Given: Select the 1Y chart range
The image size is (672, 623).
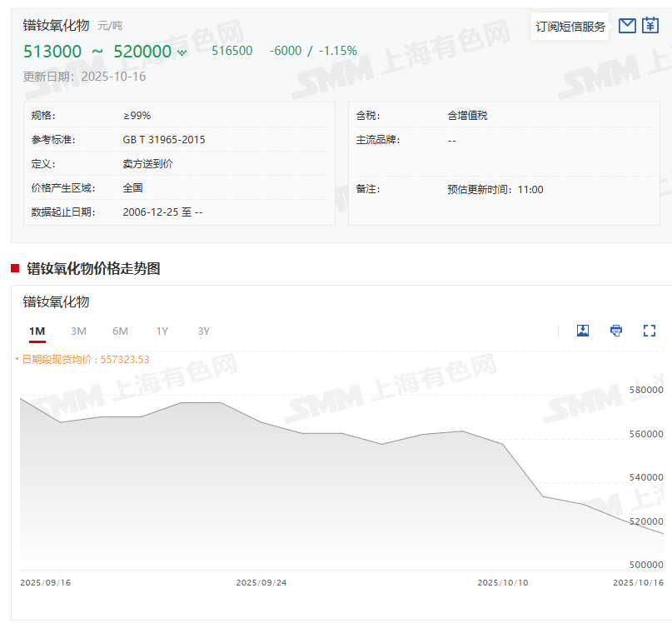Looking at the screenshot, I should pyautogui.click(x=162, y=331).
